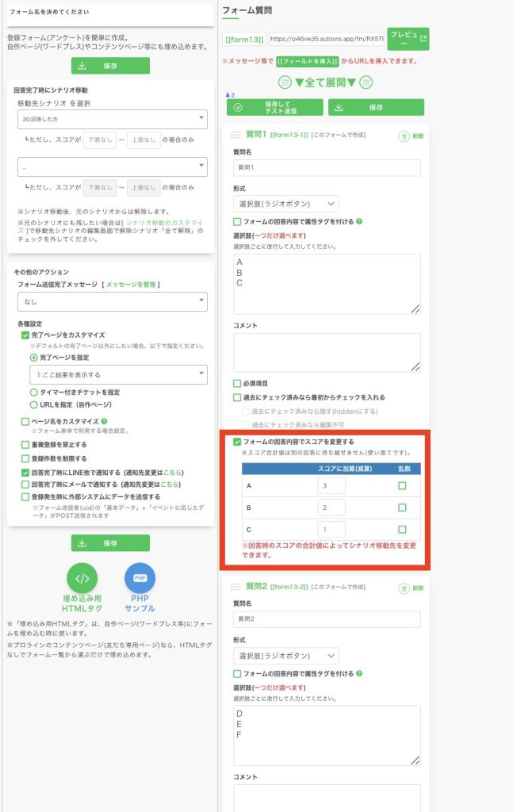Enable the 必須項目 checkbox
This screenshot has width=513, height=812.
tap(237, 383)
